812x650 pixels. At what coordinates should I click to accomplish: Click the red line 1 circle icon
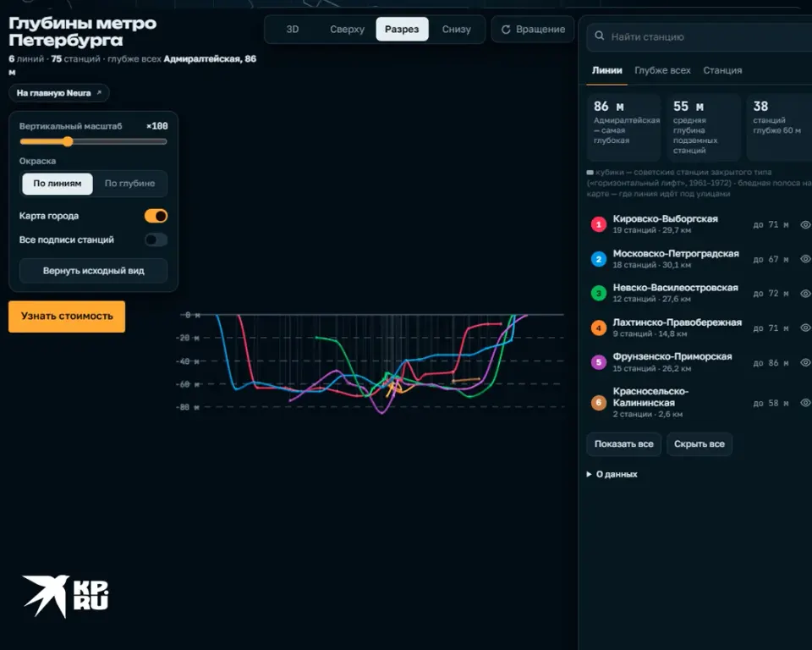coord(599,224)
